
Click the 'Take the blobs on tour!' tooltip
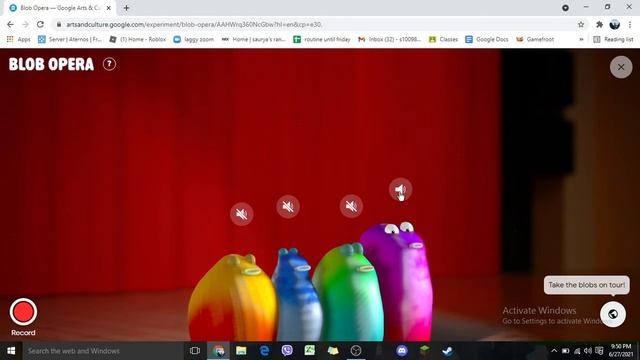click(x=587, y=285)
